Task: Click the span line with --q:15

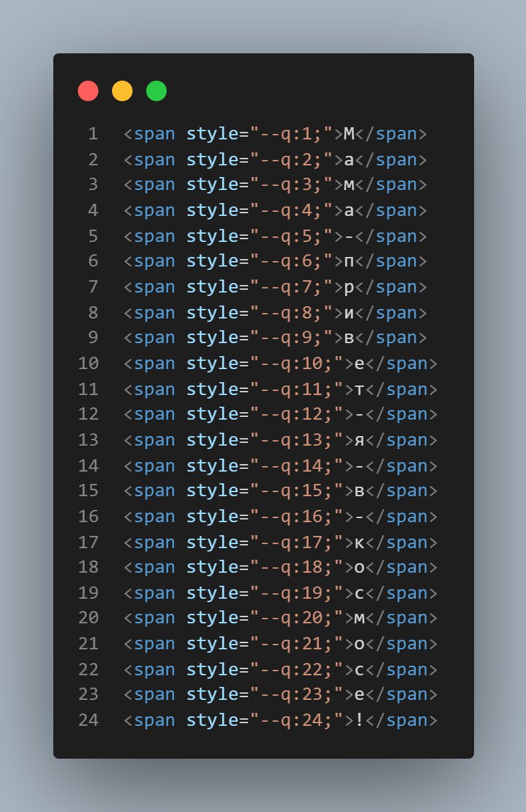Action: pos(280,491)
